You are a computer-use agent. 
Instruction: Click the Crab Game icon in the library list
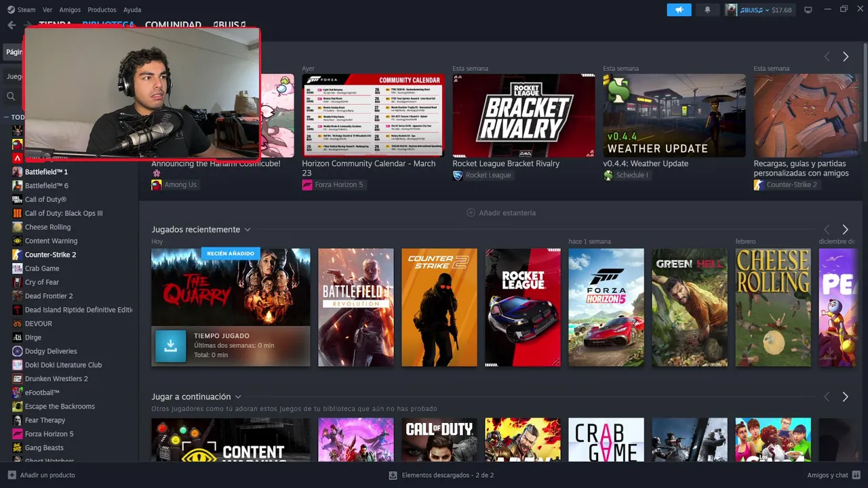tap(18, 268)
